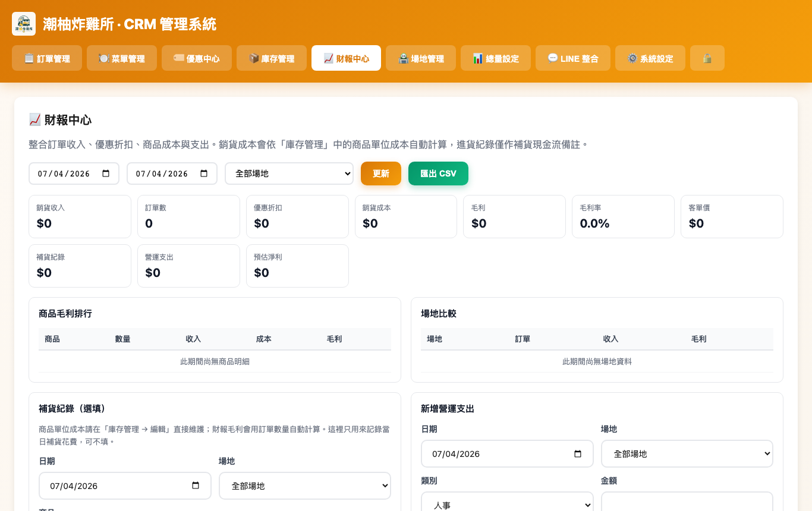Click the 潮柚炸雞所 logo icon
Viewport: 812px width, 511px height.
[24, 24]
